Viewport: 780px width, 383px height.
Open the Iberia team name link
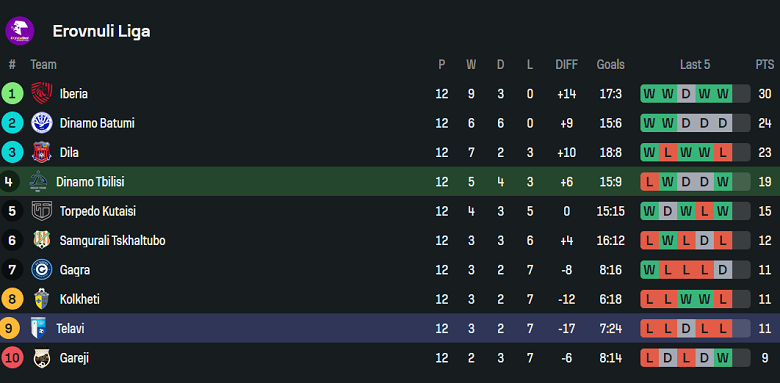point(74,94)
